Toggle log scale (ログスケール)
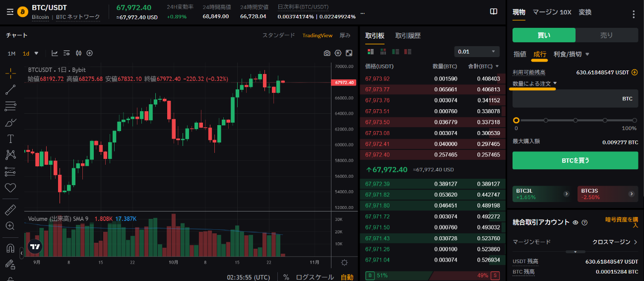Image resolution: width=644 pixels, height=281 pixels. click(x=315, y=277)
